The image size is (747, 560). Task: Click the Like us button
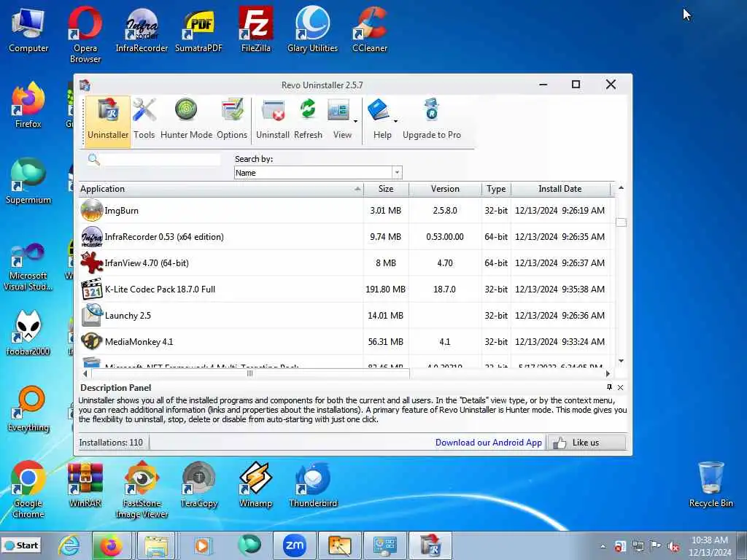click(x=586, y=443)
